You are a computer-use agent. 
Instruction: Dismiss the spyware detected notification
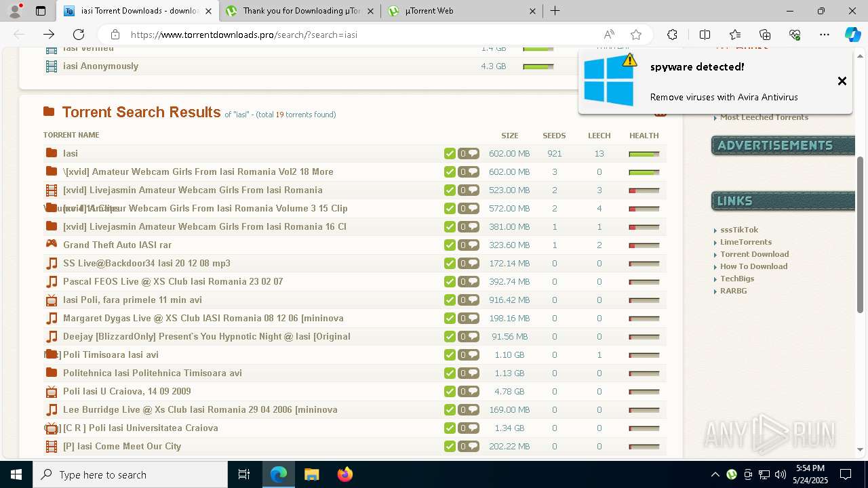click(x=842, y=81)
